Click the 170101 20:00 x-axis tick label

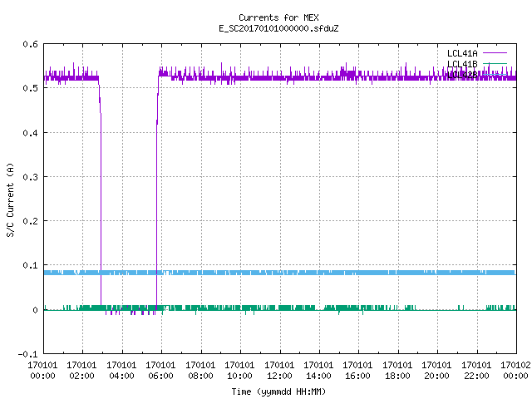[436, 371]
